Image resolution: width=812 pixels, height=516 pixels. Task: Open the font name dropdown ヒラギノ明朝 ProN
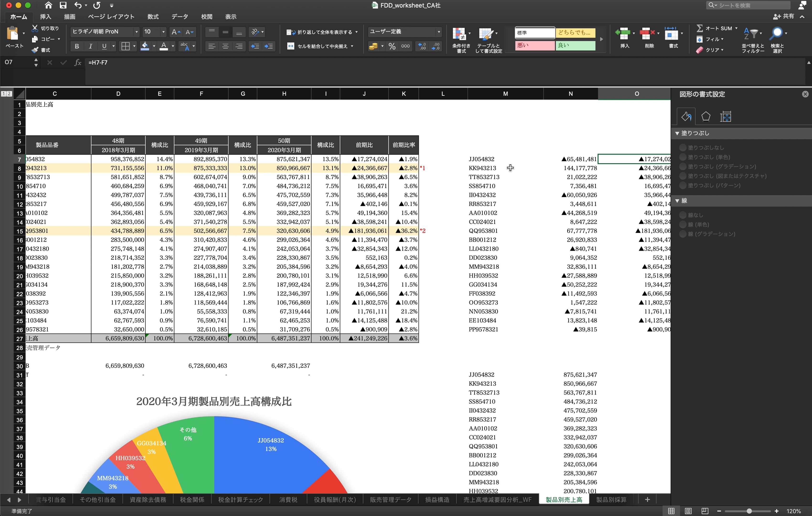point(136,32)
